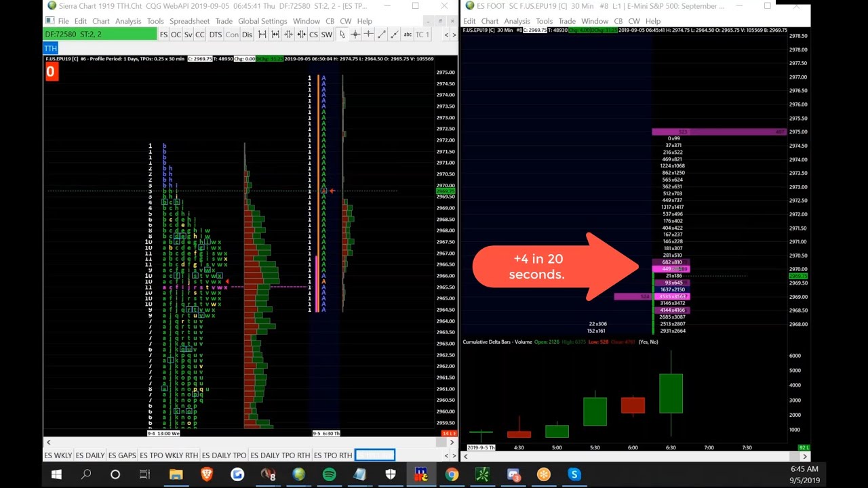Click the SW toolbar button

326,35
